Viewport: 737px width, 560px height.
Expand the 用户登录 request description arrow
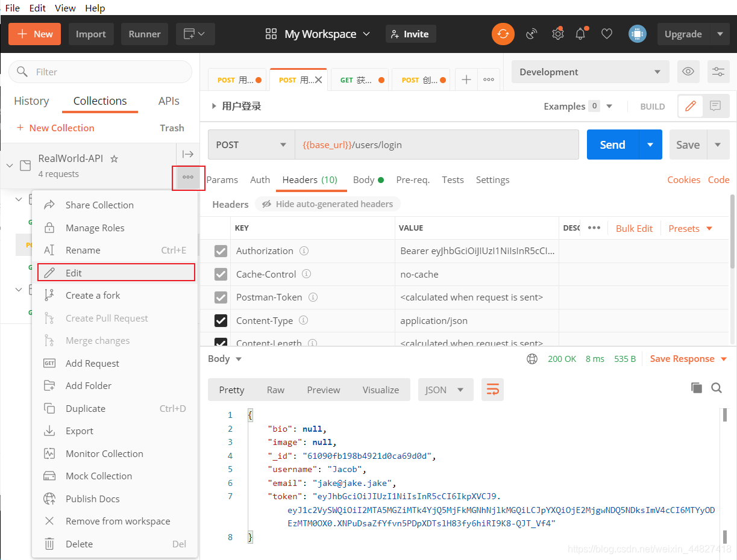click(214, 106)
